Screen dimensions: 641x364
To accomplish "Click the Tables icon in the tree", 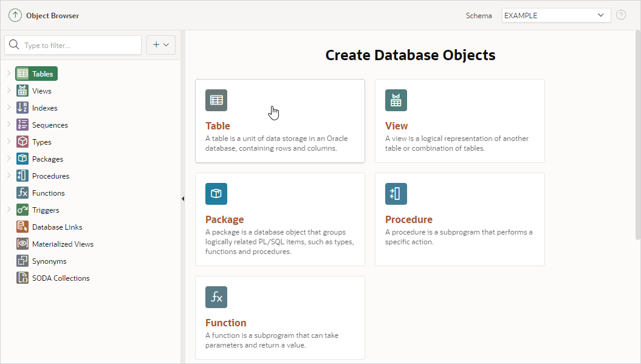I will click(22, 74).
